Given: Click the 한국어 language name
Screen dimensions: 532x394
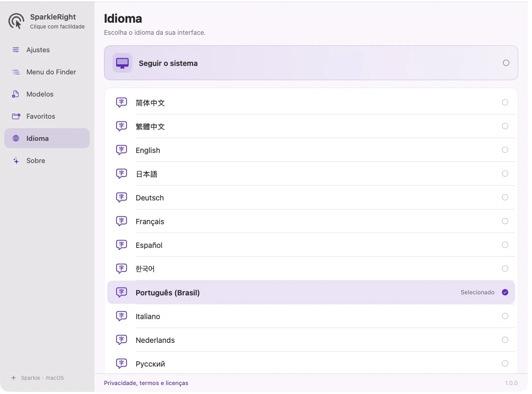Looking at the screenshot, I should click(145, 269).
